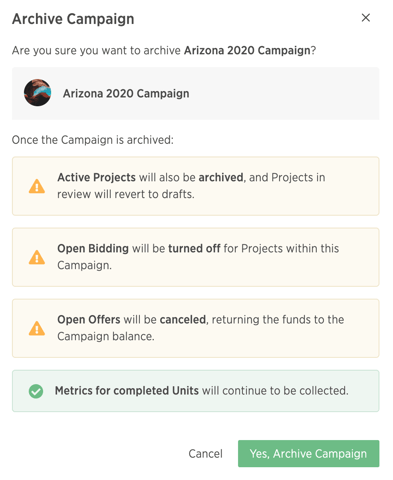This screenshot has height=480, width=393.
Task: Click the bold campaign name in confirmation question
Action: [247, 50]
